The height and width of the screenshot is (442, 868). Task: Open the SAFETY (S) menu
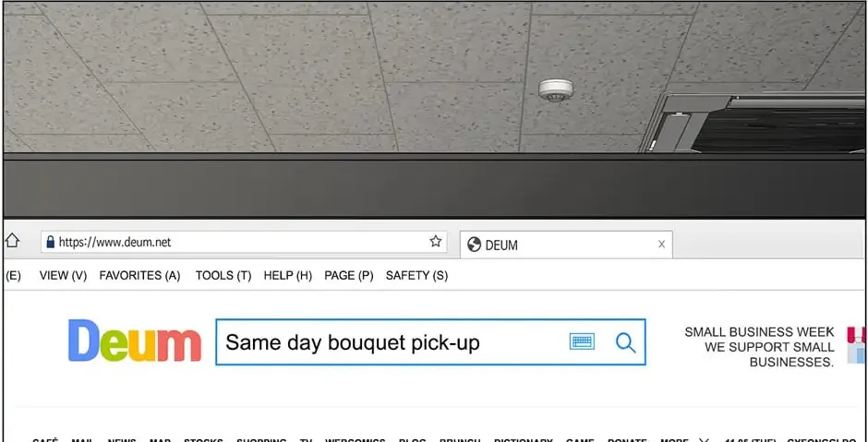click(x=416, y=276)
